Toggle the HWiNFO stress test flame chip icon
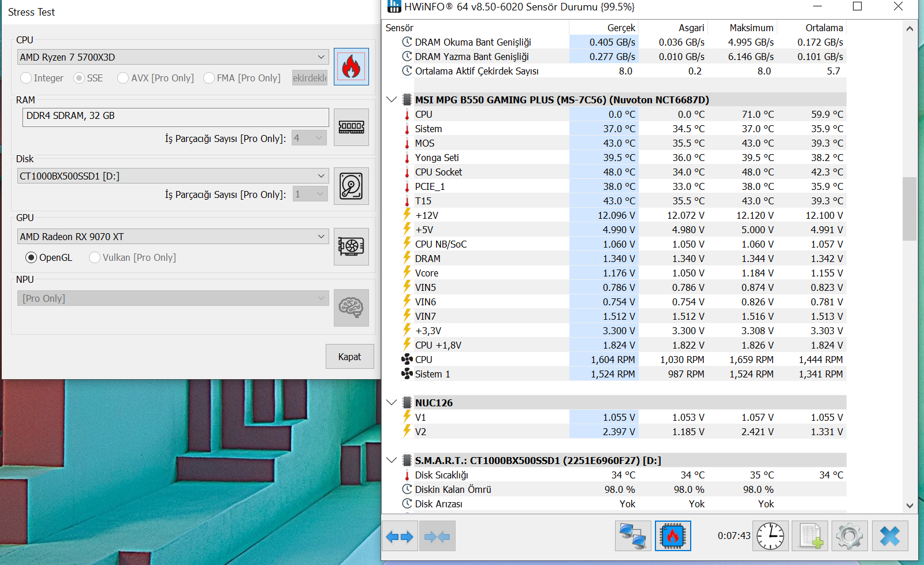This screenshot has height=565, width=924. pos(673,536)
